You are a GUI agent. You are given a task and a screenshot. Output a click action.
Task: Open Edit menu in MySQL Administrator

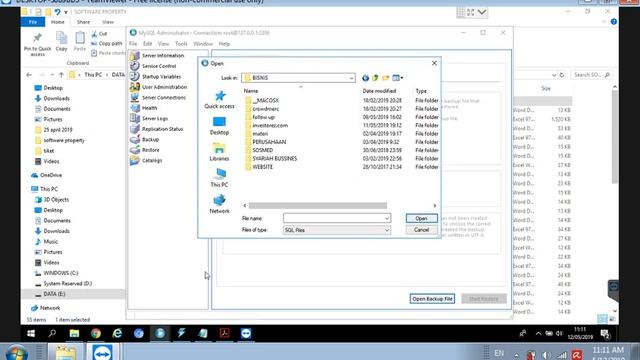147,44
